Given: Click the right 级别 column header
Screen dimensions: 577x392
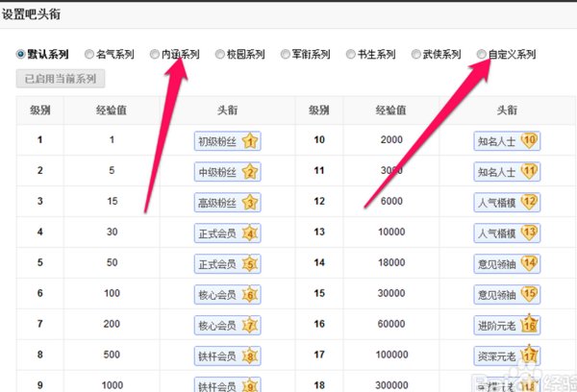Looking at the screenshot, I should click(319, 110).
